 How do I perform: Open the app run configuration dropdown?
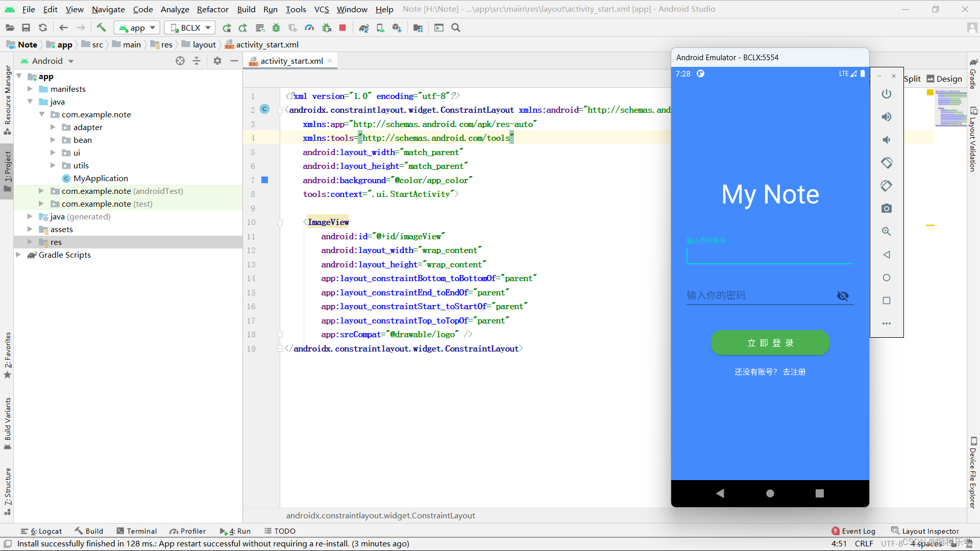pos(137,28)
